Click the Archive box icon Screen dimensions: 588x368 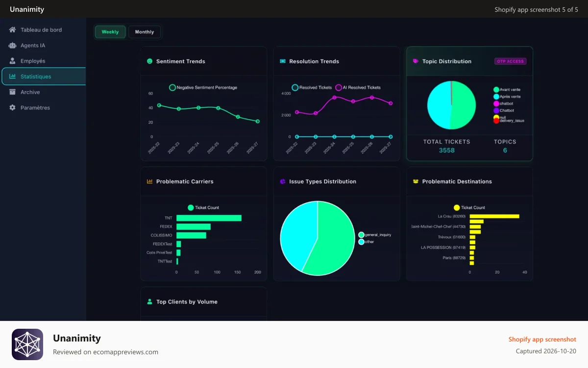tap(12, 92)
